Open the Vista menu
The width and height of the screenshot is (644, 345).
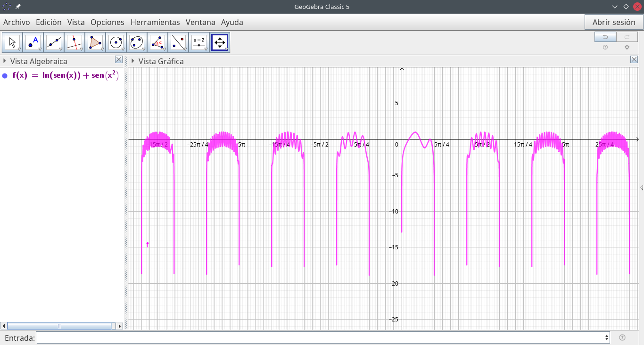[76, 22]
